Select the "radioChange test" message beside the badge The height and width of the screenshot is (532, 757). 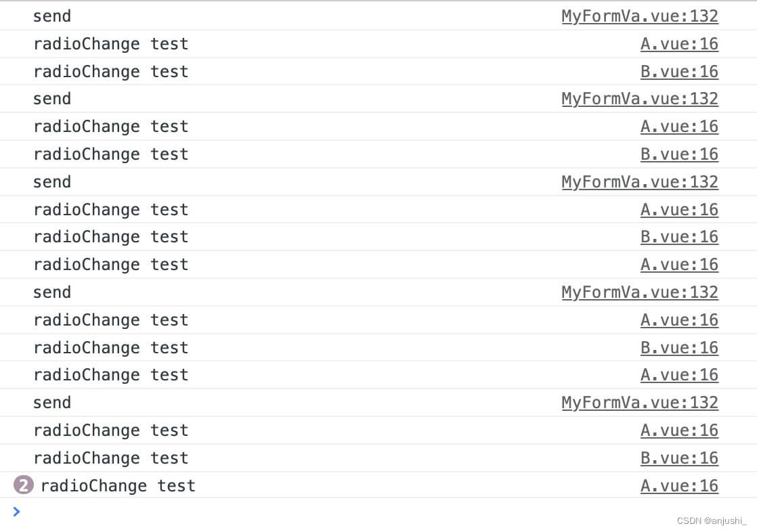[118, 486]
